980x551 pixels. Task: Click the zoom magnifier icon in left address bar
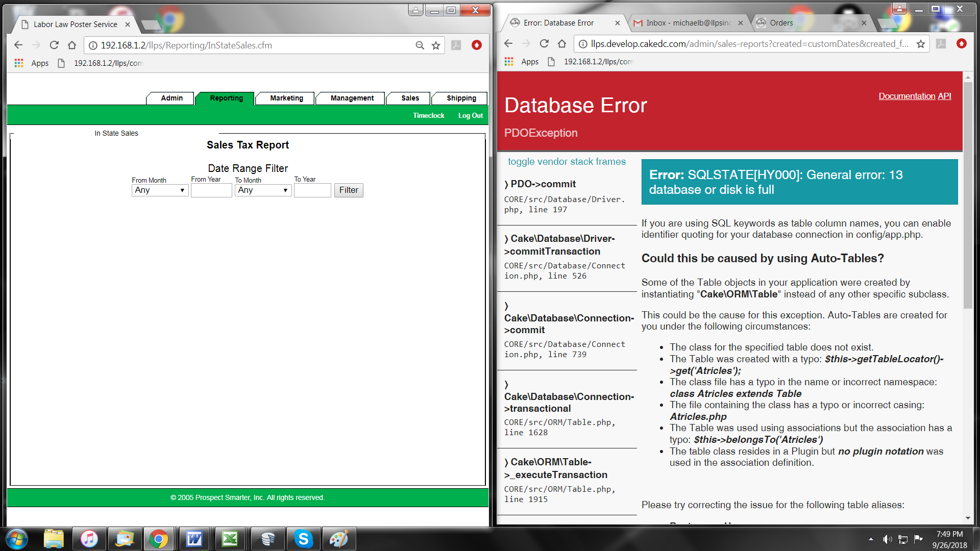[x=420, y=45]
